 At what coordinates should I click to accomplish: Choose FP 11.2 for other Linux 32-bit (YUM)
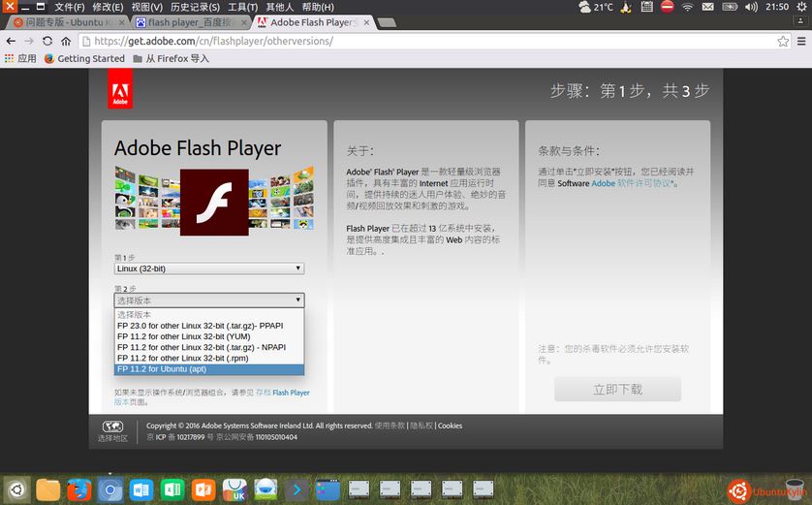pos(209,336)
